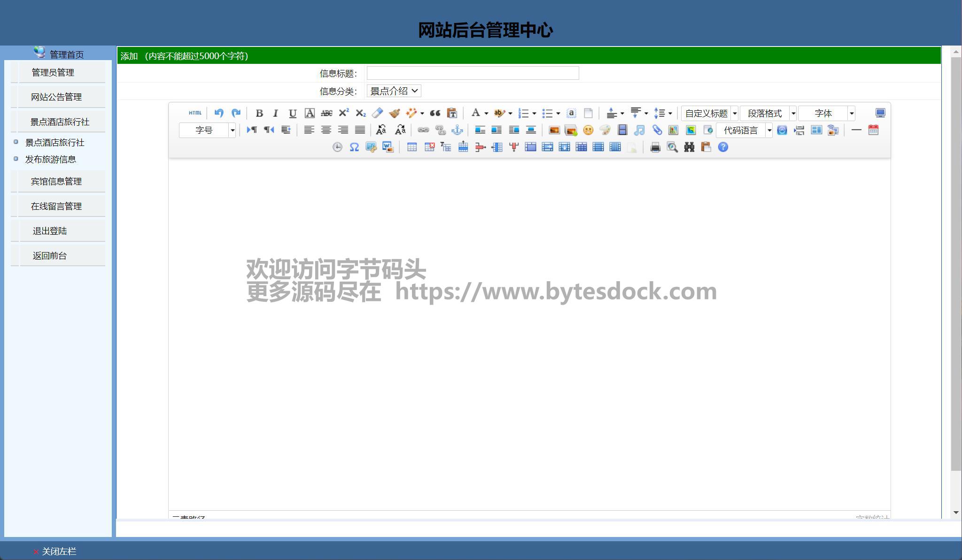Click the blockquote icon
Screen dimensions: 962x560
(x=435, y=113)
